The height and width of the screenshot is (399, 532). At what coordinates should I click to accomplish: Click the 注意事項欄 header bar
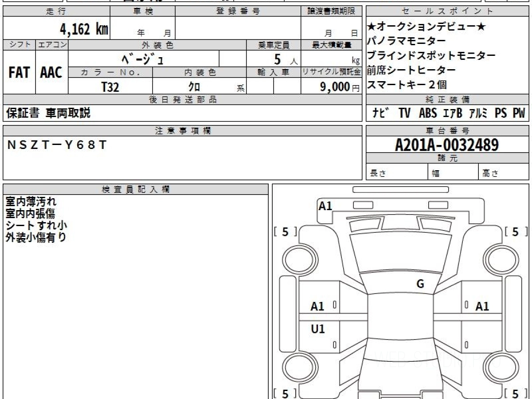pos(182,131)
